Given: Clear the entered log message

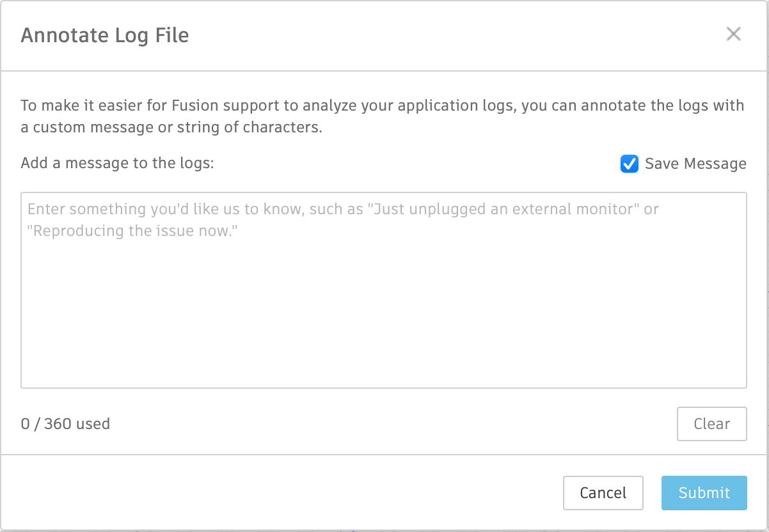Looking at the screenshot, I should click(711, 423).
